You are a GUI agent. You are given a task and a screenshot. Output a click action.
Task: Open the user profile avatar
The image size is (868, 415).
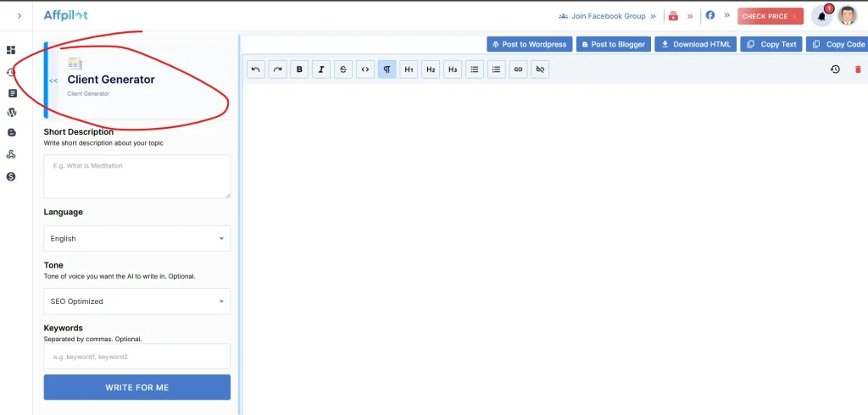coord(848,16)
